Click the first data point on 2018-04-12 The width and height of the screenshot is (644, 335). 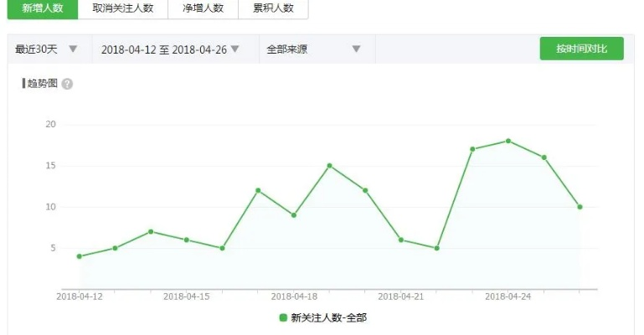80,256
